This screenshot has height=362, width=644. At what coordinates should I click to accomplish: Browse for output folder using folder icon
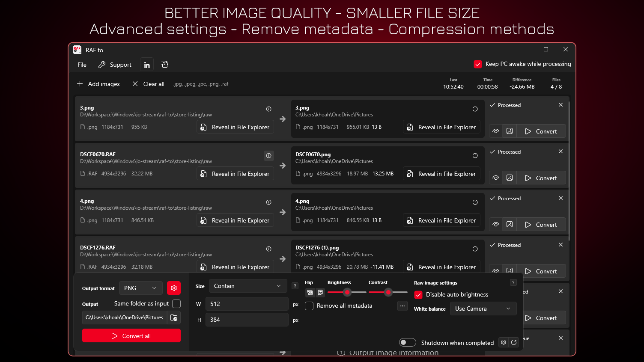tap(174, 317)
